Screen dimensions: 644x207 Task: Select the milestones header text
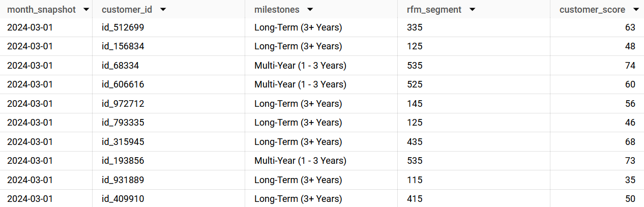click(277, 10)
